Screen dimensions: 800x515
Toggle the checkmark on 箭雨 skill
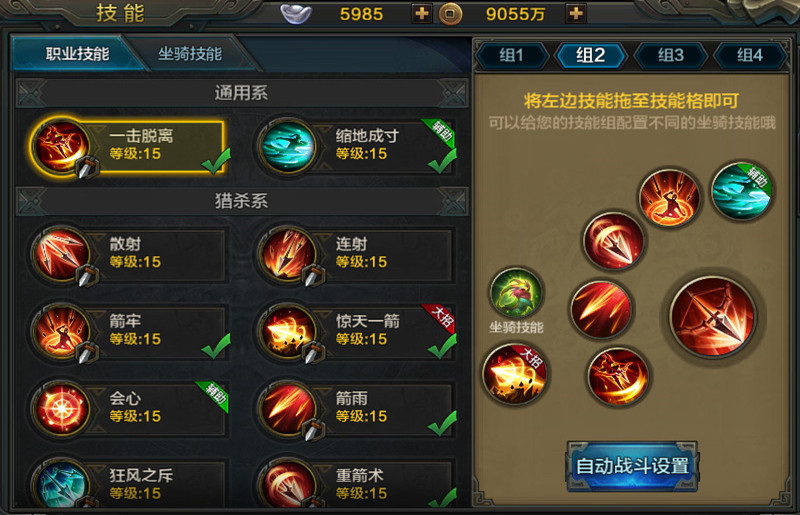(x=442, y=423)
